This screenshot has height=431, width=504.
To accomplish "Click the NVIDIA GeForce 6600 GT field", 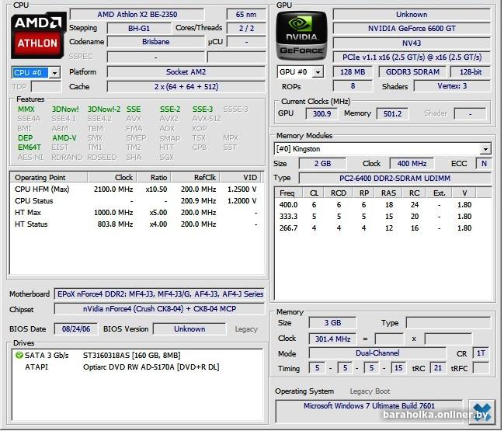I will point(412,28).
